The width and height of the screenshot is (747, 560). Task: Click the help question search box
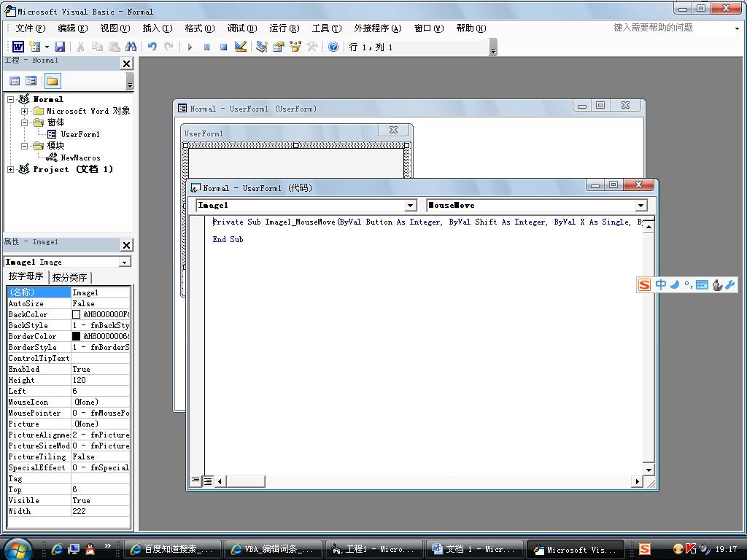[x=671, y=28]
